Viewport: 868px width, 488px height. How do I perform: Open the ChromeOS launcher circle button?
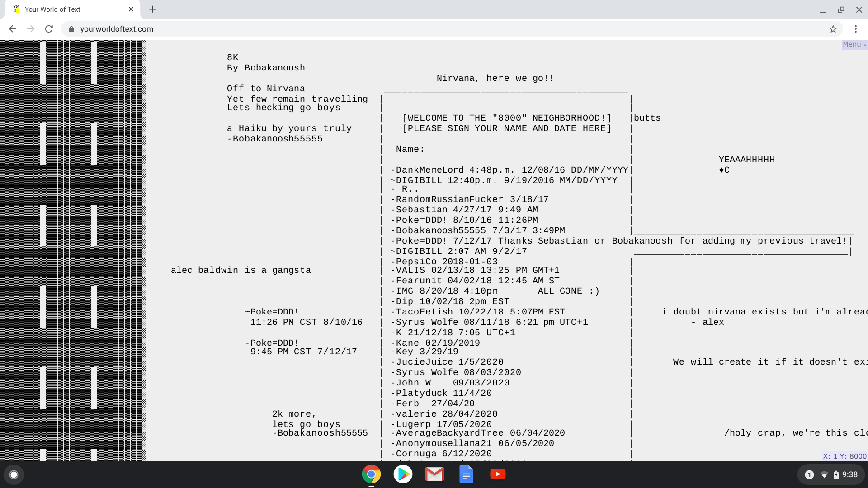pyautogui.click(x=14, y=474)
